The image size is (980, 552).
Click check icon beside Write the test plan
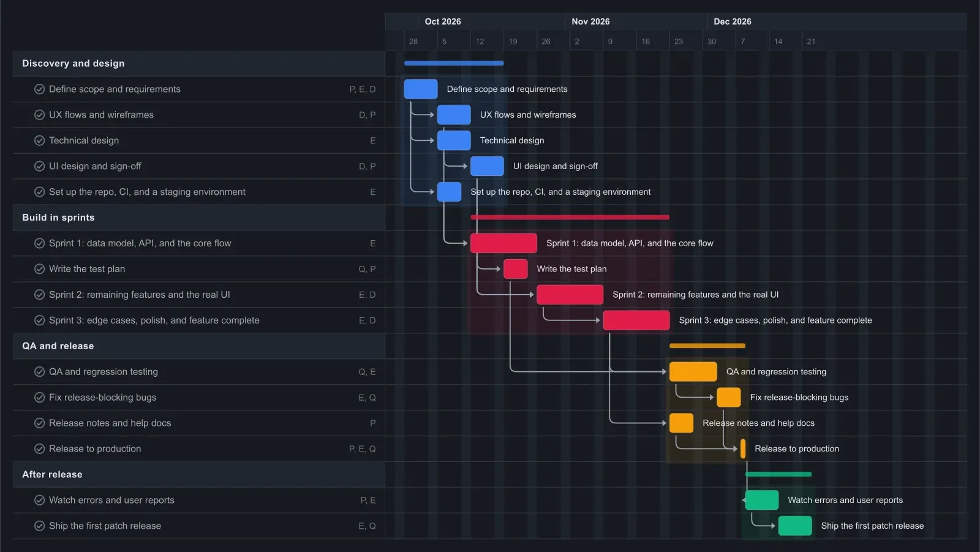(39, 269)
